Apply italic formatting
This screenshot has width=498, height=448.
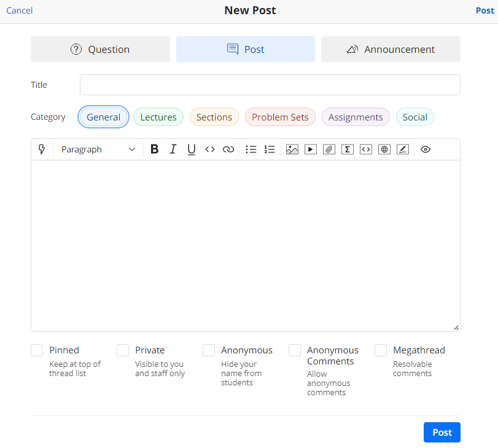[x=173, y=149]
